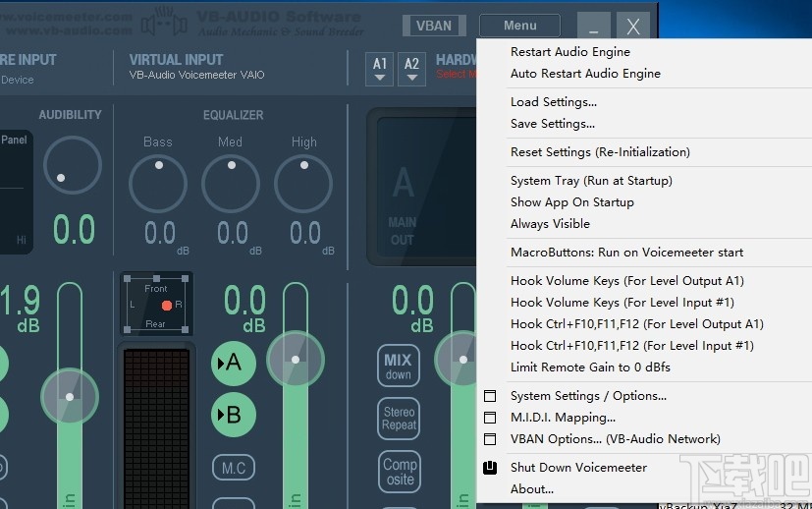The width and height of the screenshot is (812, 509).
Task: Click the Menu button
Action: coord(520,26)
